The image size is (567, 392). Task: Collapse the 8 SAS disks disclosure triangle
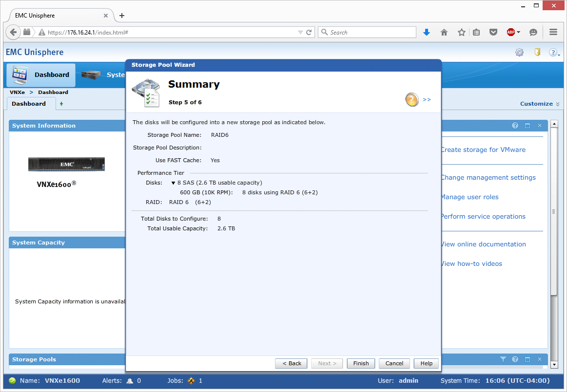pos(173,183)
